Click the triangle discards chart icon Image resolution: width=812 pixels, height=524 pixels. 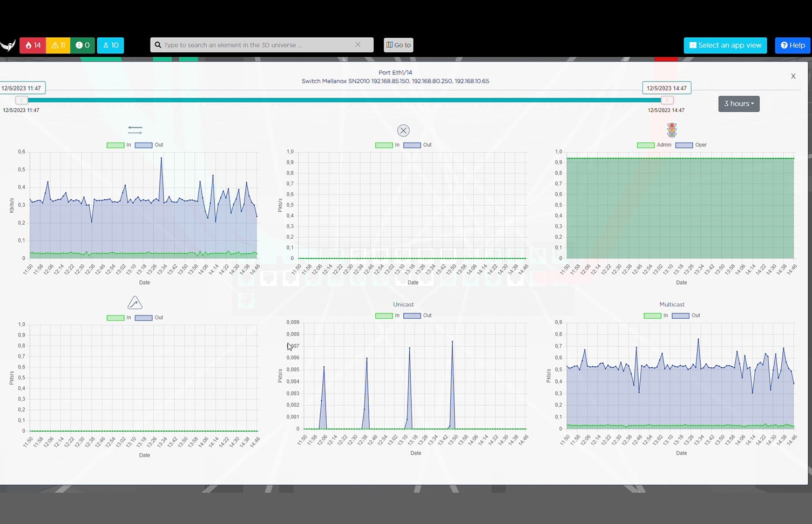tap(134, 303)
